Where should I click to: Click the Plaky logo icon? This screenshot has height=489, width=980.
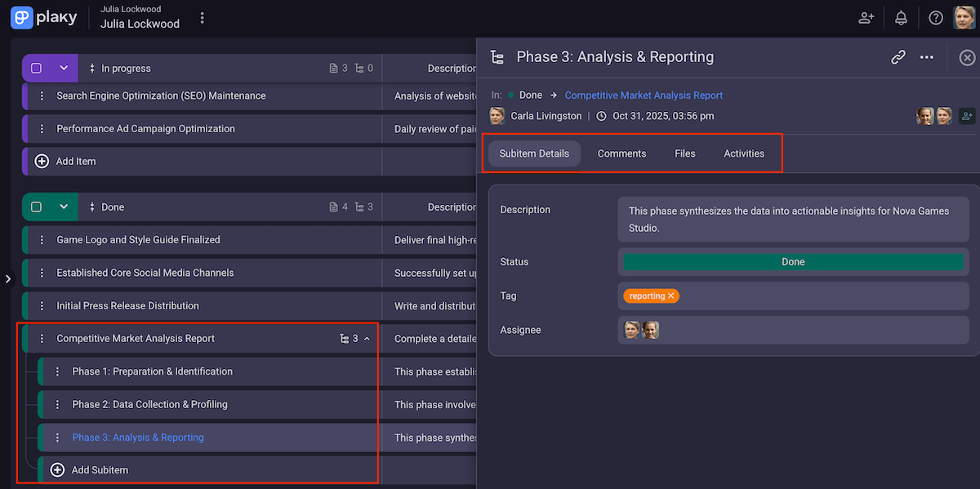click(22, 17)
